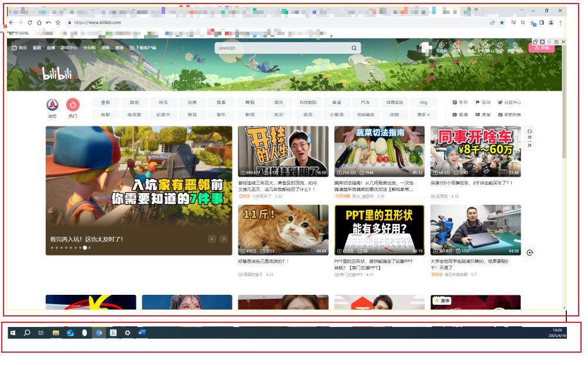588x365 pixels.
Task: Open the browser downloads icon
Action: coord(533,23)
